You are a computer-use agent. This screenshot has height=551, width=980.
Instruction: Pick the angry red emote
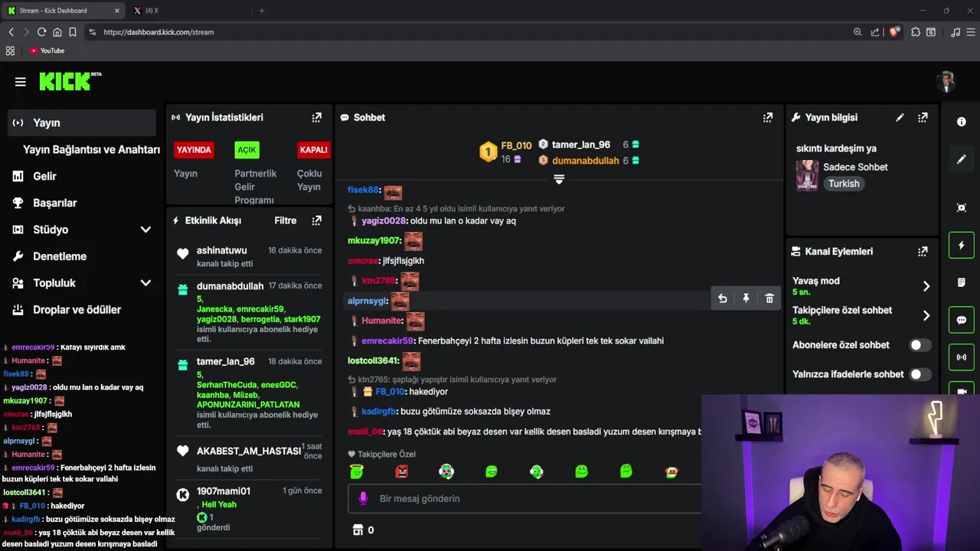point(401,471)
